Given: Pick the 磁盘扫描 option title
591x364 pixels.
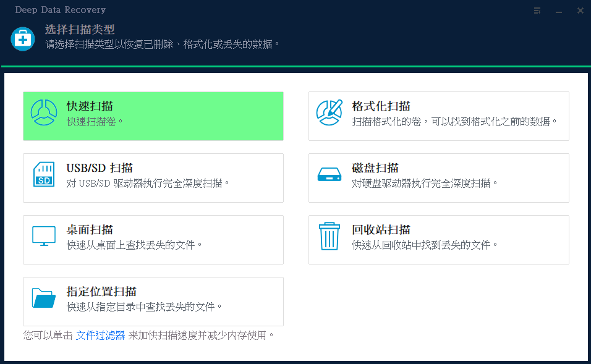Looking at the screenshot, I should (x=375, y=168).
